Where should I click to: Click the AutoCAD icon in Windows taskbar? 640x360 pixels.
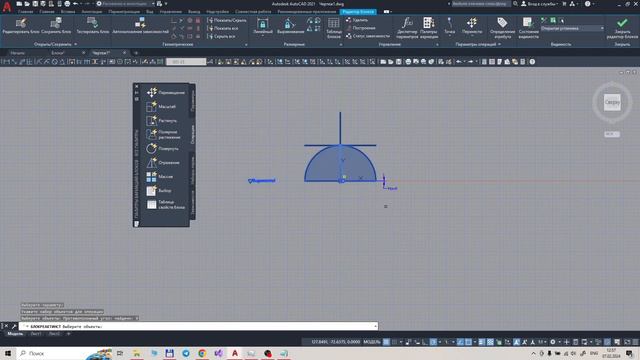(x=235, y=353)
